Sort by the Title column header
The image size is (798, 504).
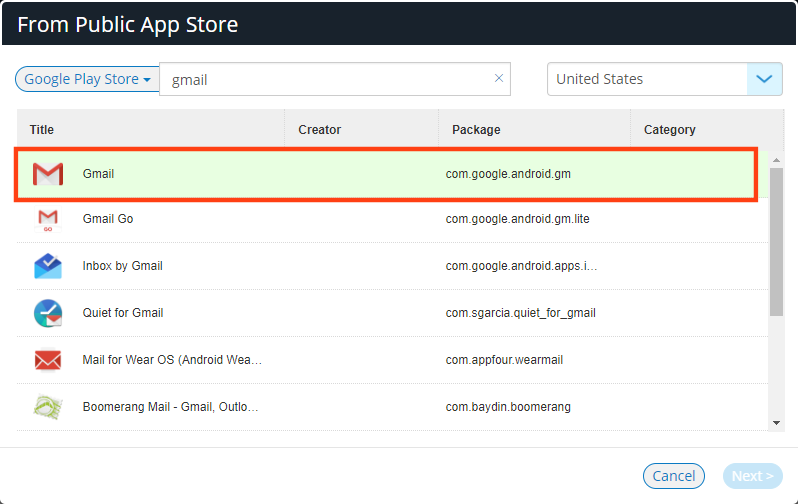pos(42,130)
